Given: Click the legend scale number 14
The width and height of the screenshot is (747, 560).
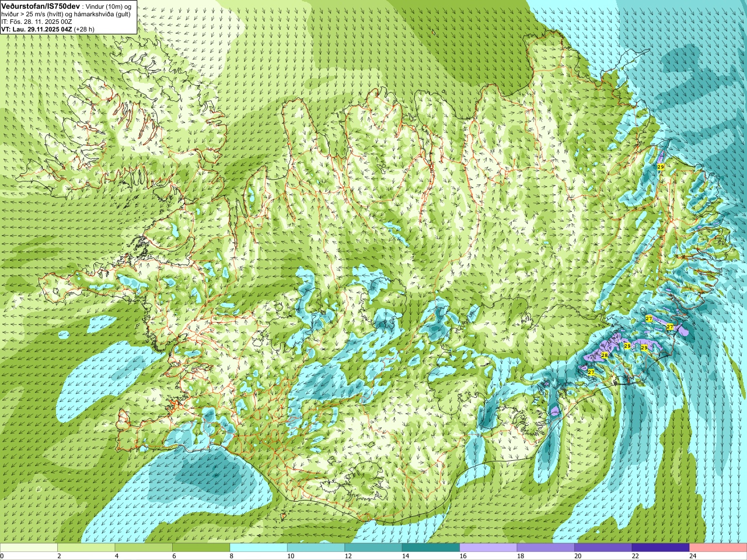Looking at the screenshot, I should (x=406, y=556).
